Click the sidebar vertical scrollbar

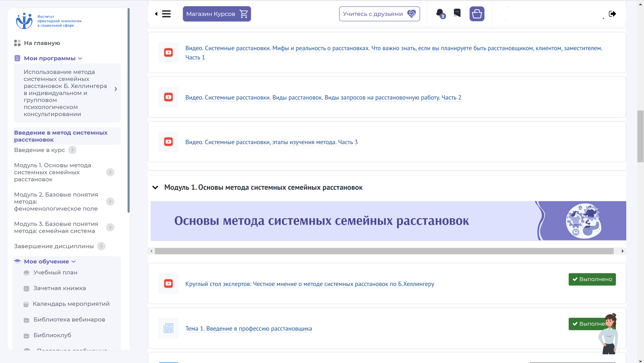(129, 110)
